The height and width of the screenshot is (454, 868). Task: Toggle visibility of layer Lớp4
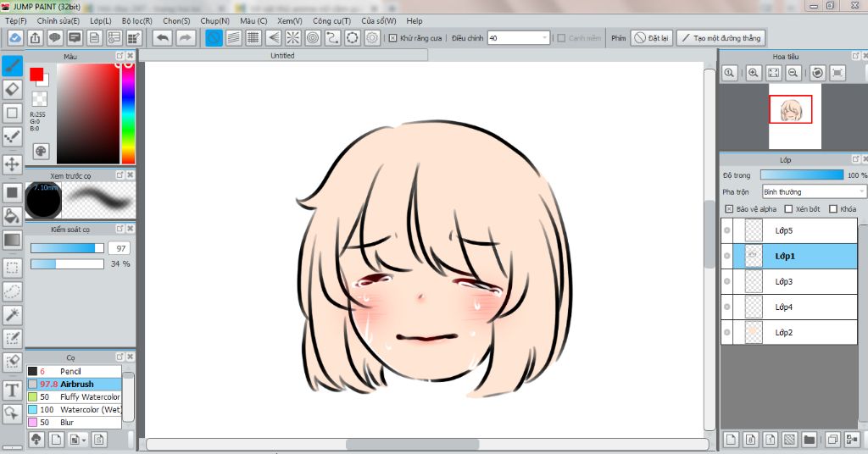[726, 307]
